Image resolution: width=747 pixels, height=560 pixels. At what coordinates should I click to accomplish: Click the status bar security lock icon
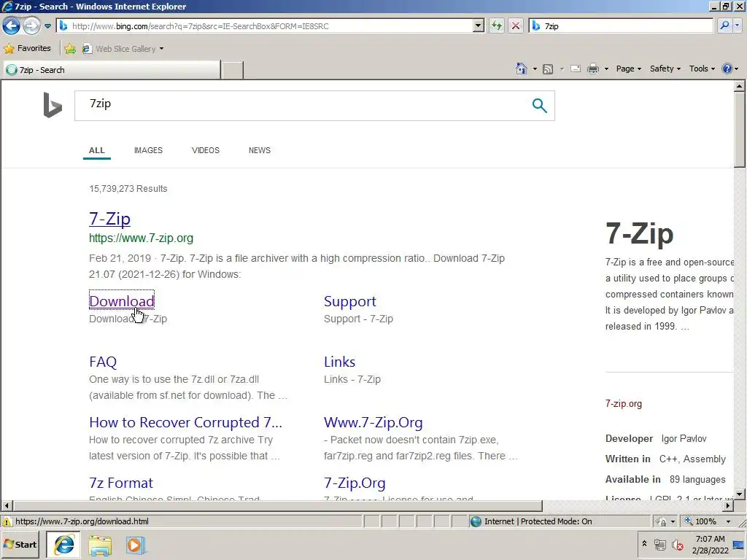coord(661,521)
